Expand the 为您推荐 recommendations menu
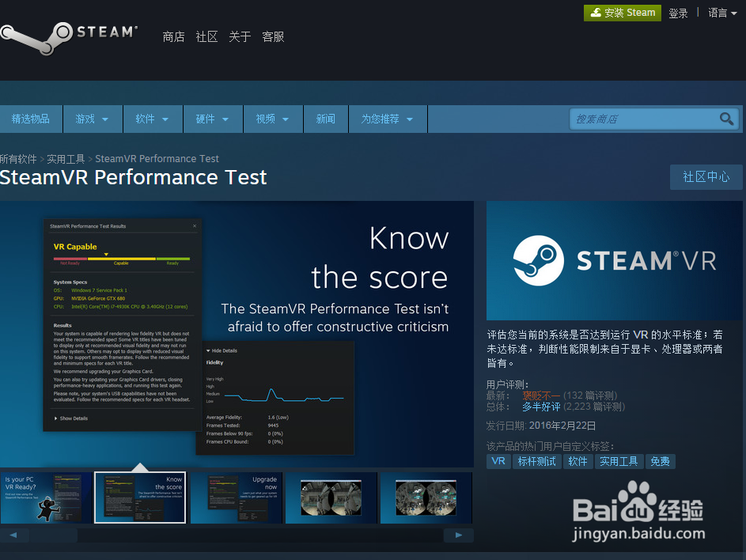Screen dimensions: 746x560 [388, 119]
